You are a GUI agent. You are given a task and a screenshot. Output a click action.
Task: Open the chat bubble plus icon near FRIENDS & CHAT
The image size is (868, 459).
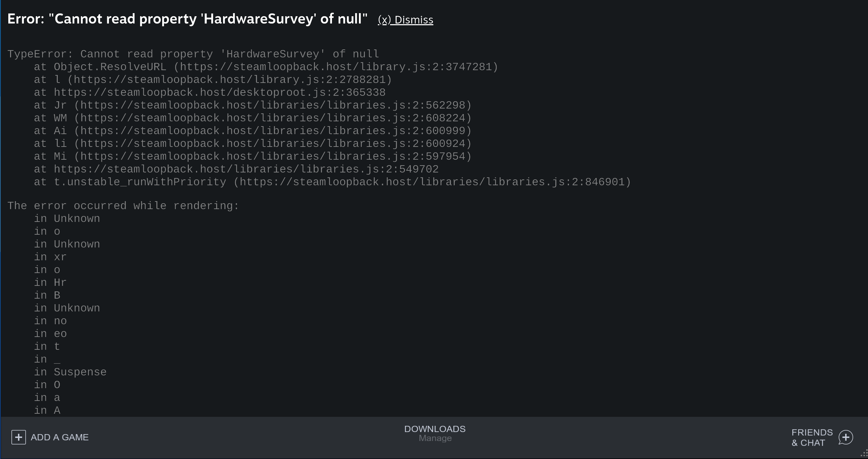846,437
